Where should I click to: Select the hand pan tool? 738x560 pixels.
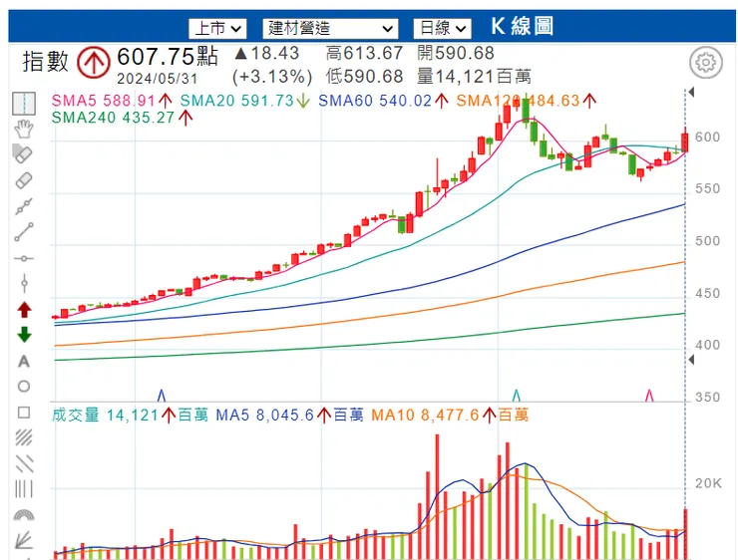24,129
